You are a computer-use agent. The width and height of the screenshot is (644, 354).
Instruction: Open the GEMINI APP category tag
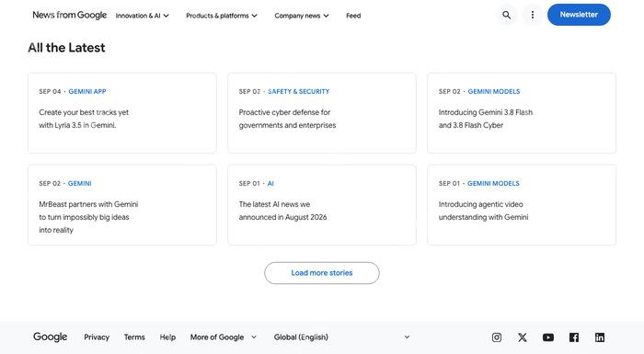[x=87, y=91]
